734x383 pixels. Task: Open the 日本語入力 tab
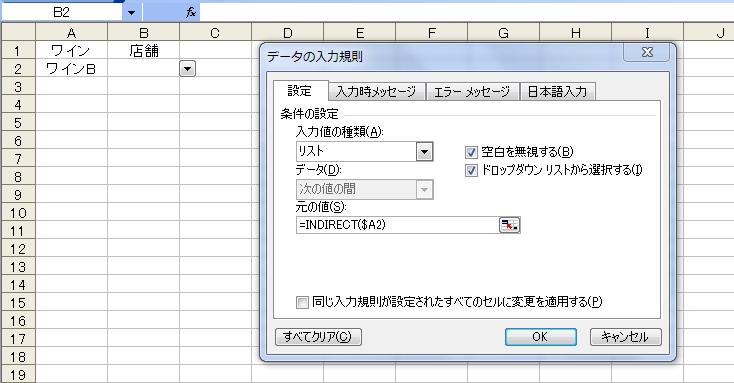click(x=557, y=92)
